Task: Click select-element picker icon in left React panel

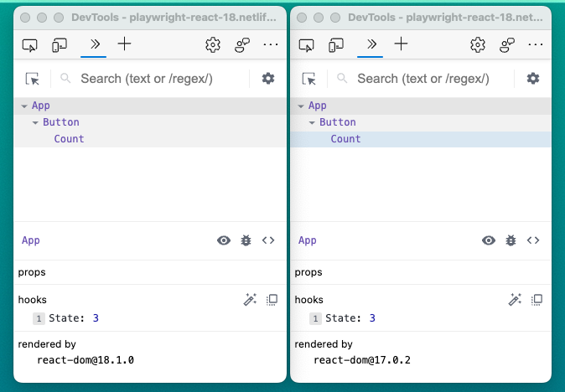Action: 33,79
